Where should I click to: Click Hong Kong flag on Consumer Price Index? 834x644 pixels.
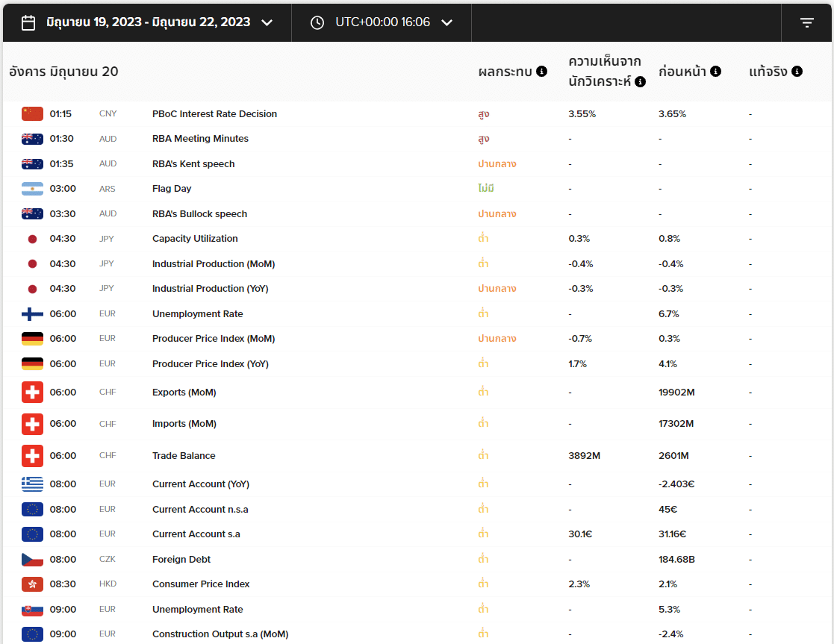point(32,584)
